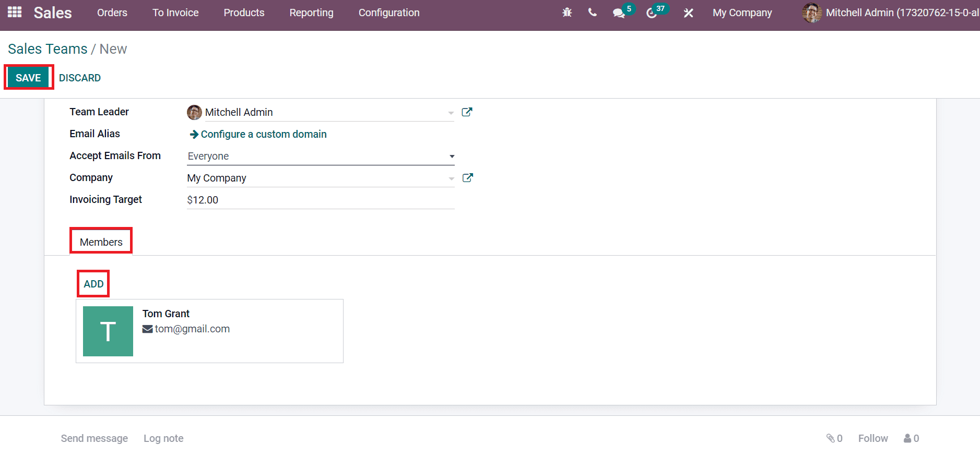Open the To Invoice menu
The width and height of the screenshot is (980, 468).
pos(175,13)
